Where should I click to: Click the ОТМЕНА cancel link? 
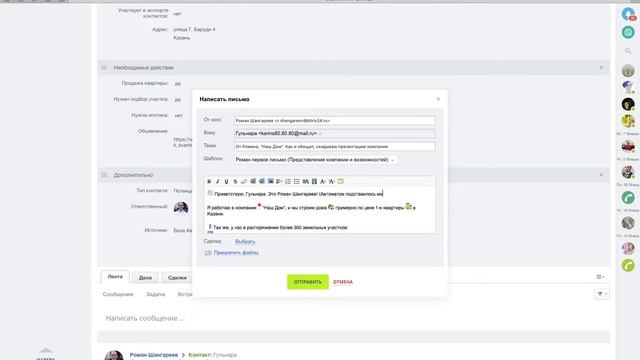(x=343, y=282)
